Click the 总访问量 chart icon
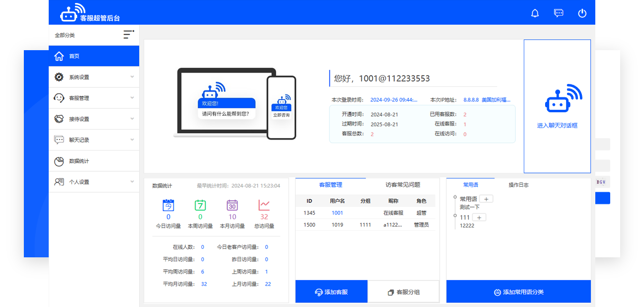The width and height of the screenshot is (644, 307). (264, 205)
